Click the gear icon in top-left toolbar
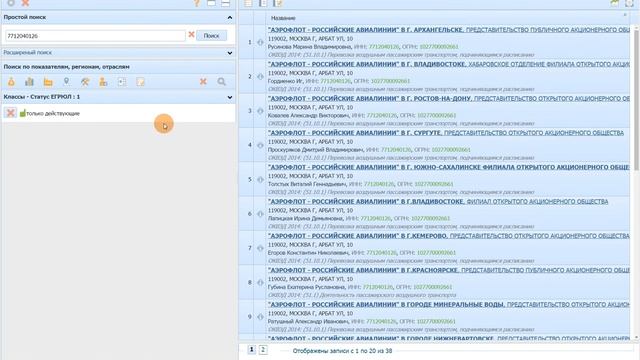640x360 pixels. [x=11, y=3]
